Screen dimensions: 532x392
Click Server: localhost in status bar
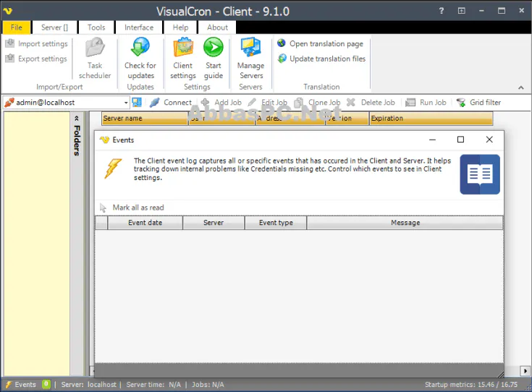tap(89, 385)
